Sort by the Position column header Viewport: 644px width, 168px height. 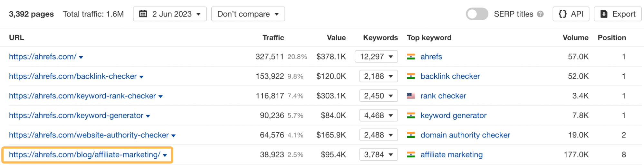click(611, 38)
